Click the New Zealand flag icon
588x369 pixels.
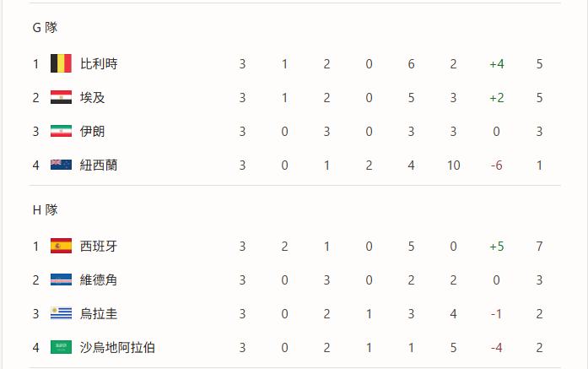tap(61, 165)
